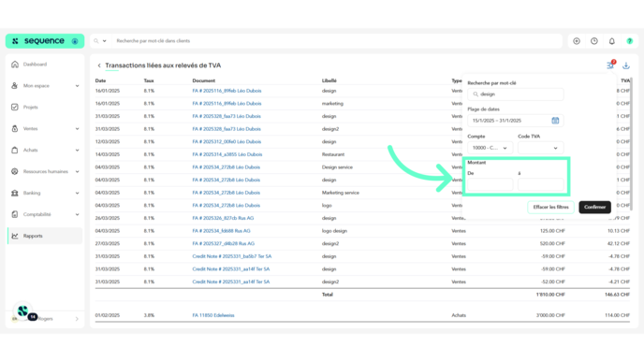Open the user profile chevron at the bottom of the sidebar
The height and width of the screenshot is (362, 644).
pyautogui.click(x=77, y=319)
